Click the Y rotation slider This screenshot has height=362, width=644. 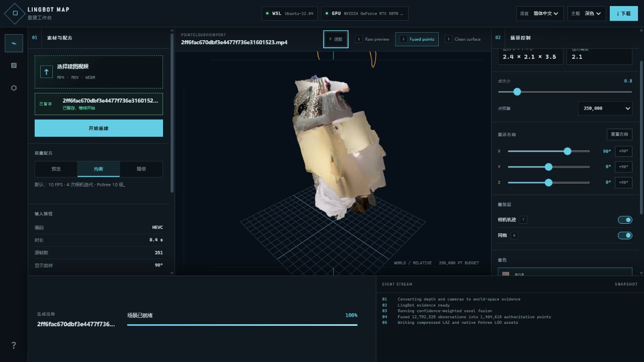pos(549,167)
